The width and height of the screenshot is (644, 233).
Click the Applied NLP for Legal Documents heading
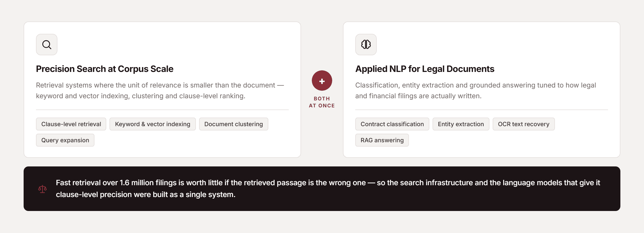(425, 69)
